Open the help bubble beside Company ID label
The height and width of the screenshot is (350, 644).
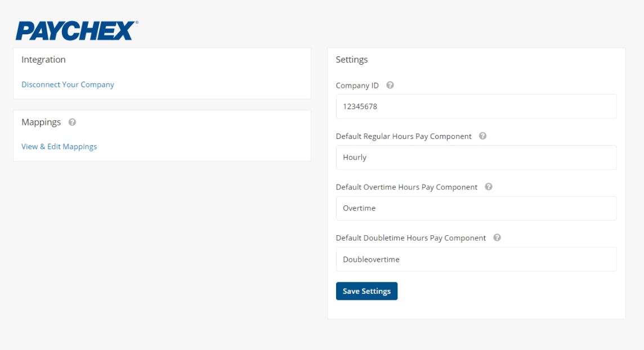point(390,85)
